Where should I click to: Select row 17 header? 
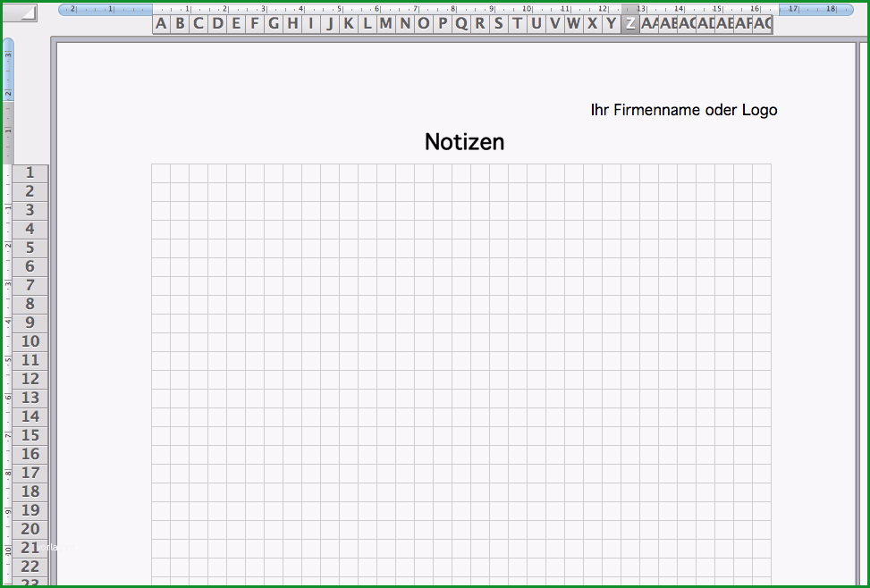(x=30, y=474)
